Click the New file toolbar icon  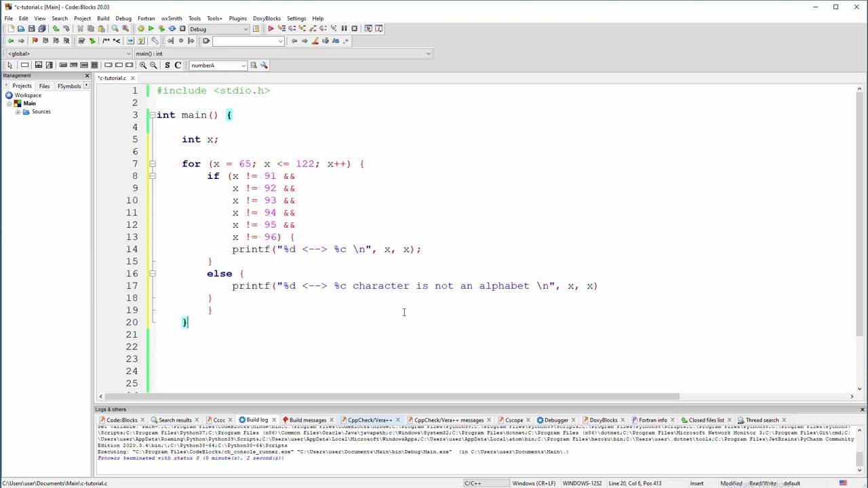coord(11,28)
